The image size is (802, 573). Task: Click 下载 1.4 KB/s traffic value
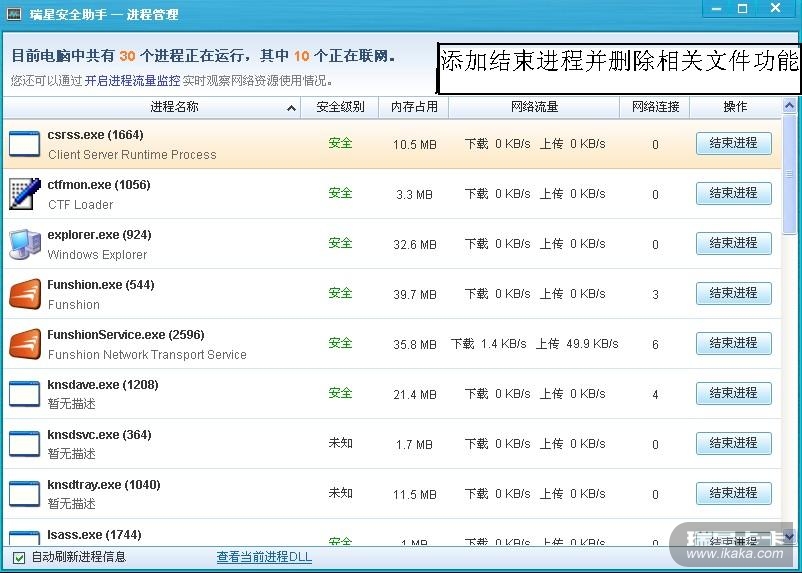488,344
